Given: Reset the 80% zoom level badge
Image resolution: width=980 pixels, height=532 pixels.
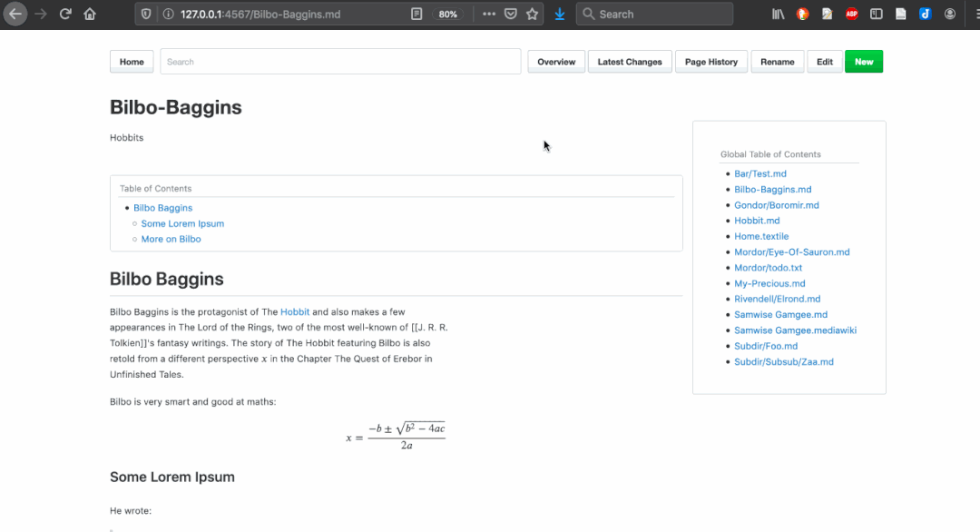Looking at the screenshot, I should pos(447,14).
